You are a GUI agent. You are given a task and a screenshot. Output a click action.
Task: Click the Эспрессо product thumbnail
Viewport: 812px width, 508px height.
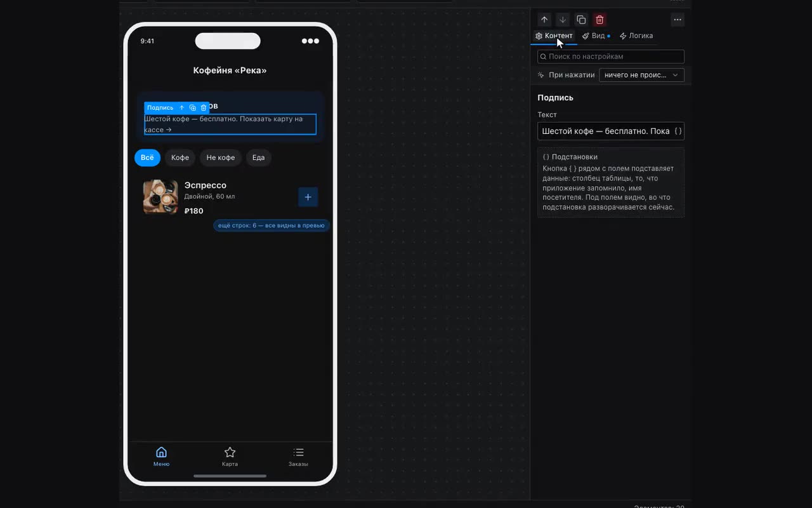160,197
